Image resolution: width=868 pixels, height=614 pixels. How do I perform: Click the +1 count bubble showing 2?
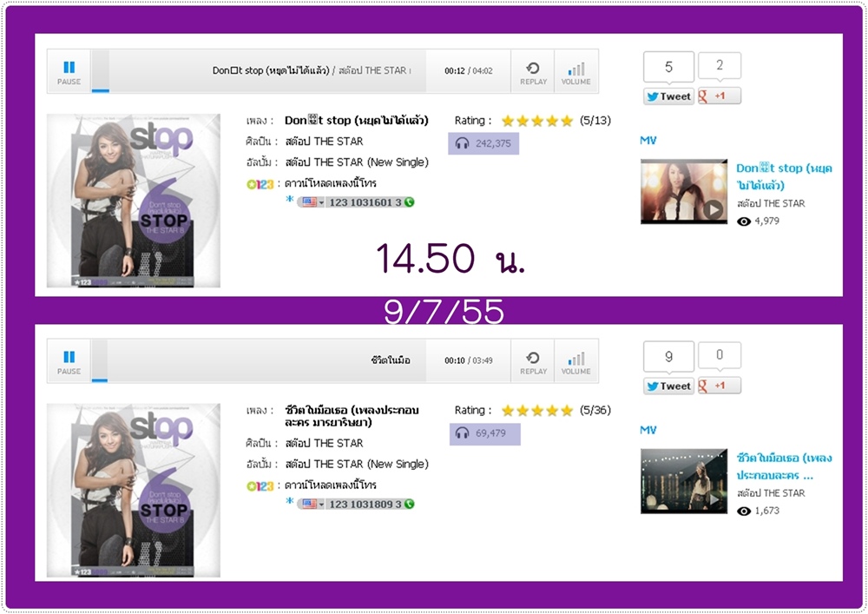(720, 65)
